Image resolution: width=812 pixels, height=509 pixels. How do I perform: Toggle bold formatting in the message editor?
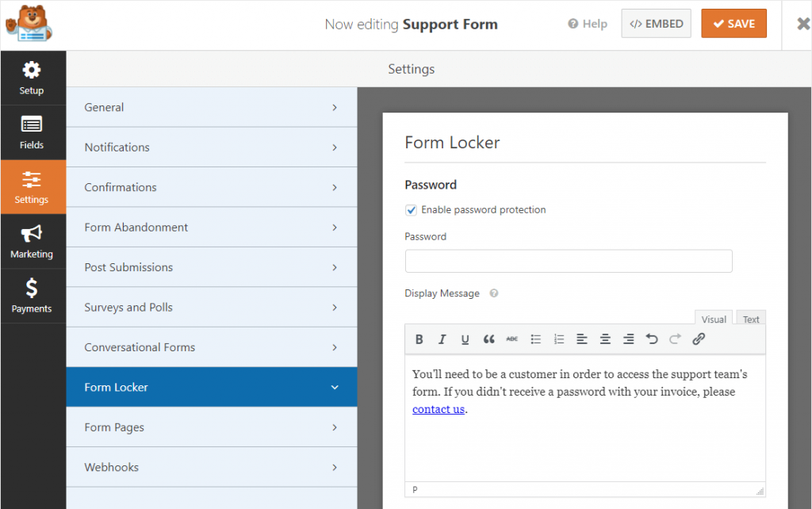(x=419, y=339)
